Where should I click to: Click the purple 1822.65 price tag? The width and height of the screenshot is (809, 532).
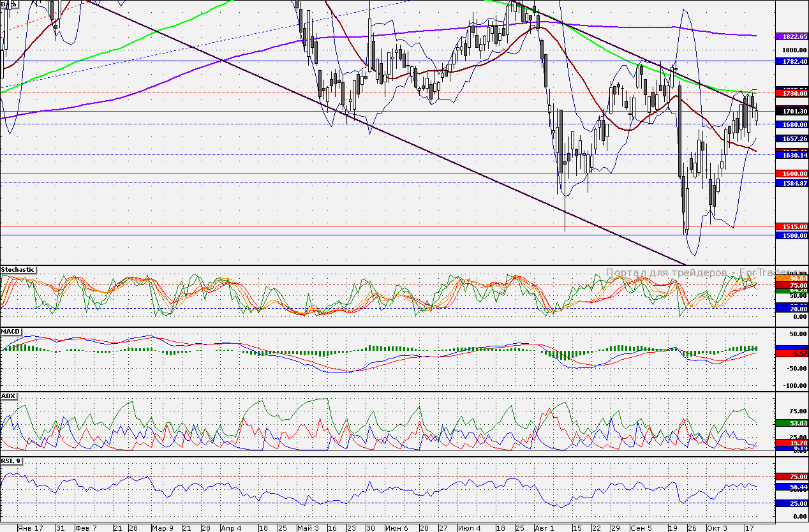[791, 37]
